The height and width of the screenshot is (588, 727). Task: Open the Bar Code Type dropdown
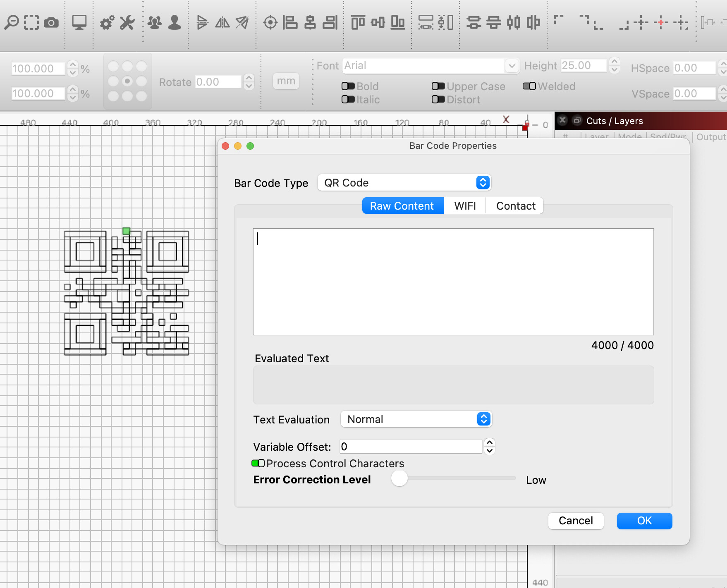404,182
